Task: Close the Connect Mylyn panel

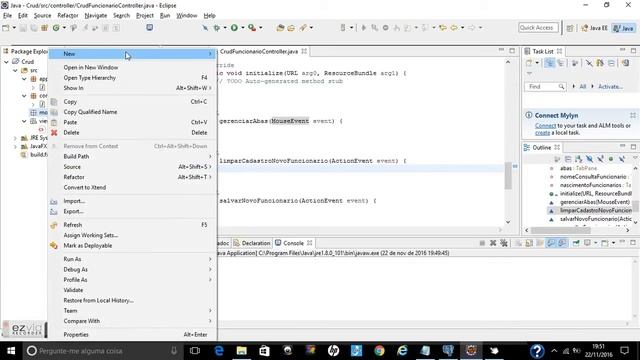Action: coord(633,116)
